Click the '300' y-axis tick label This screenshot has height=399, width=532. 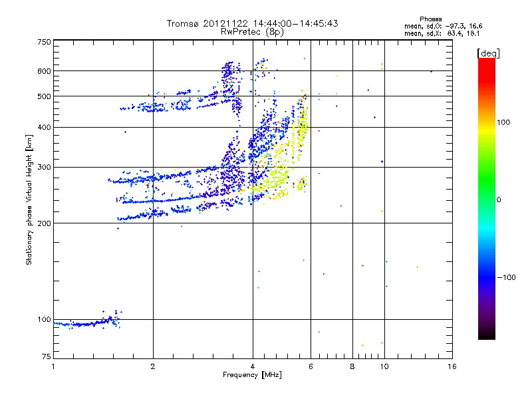point(44,167)
